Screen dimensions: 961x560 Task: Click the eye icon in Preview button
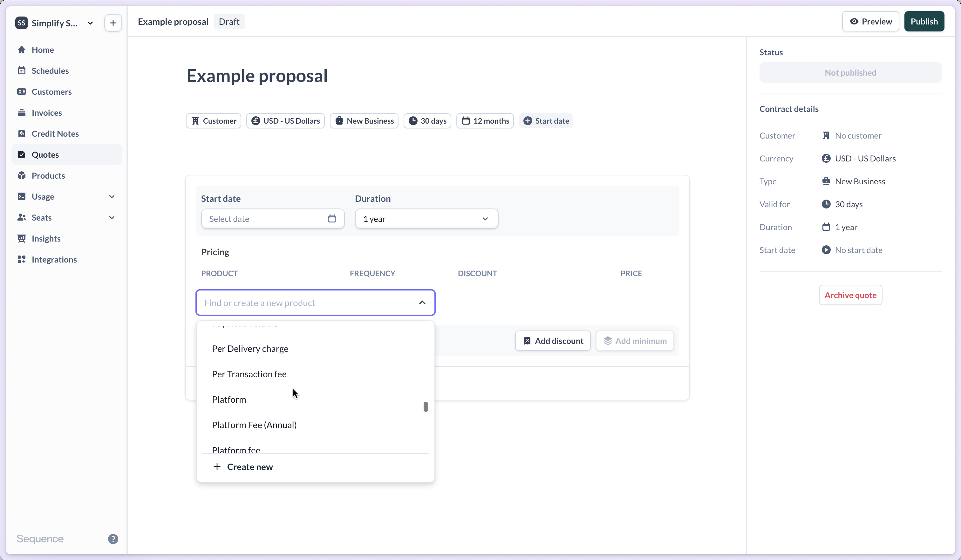(854, 21)
